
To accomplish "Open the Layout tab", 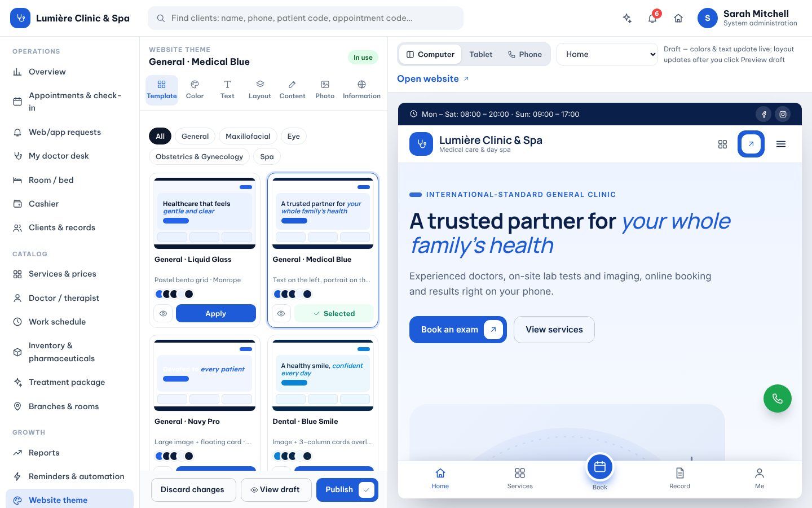I will coord(260,90).
